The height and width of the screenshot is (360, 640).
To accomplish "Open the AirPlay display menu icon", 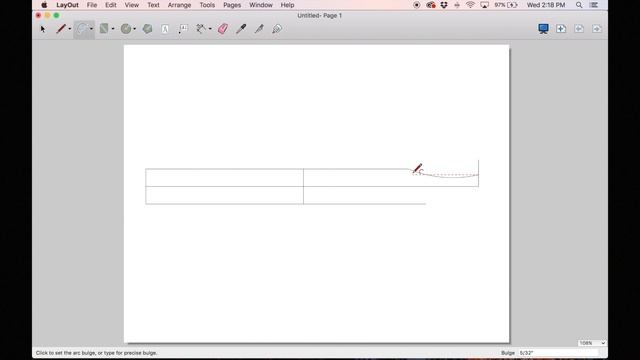I will coord(484,5).
